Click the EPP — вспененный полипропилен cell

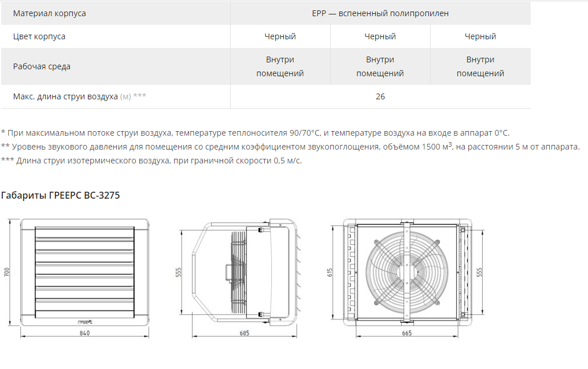click(380, 13)
